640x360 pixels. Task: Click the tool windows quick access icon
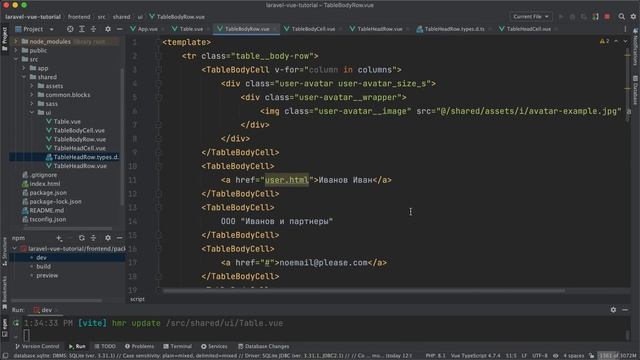tap(5, 356)
